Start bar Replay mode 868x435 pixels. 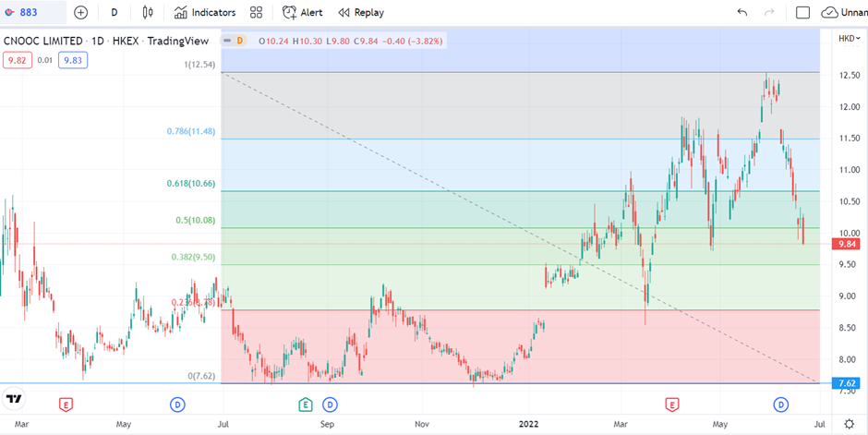(361, 12)
